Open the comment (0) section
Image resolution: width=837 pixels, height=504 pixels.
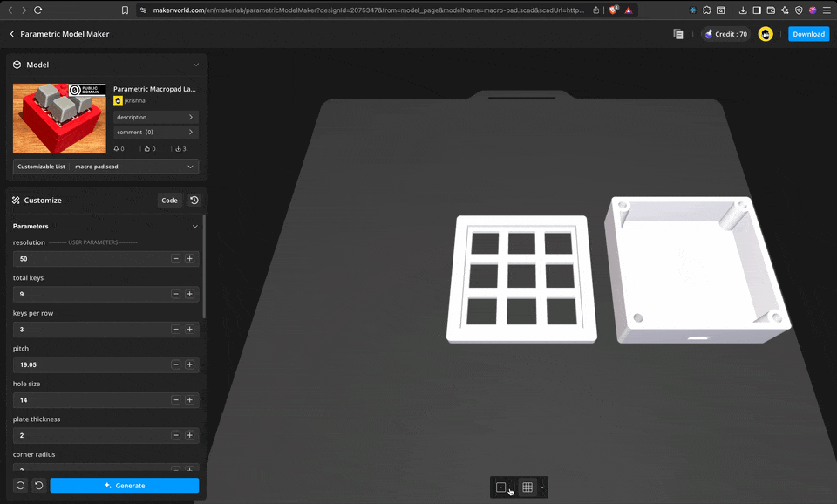(x=155, y=133)
